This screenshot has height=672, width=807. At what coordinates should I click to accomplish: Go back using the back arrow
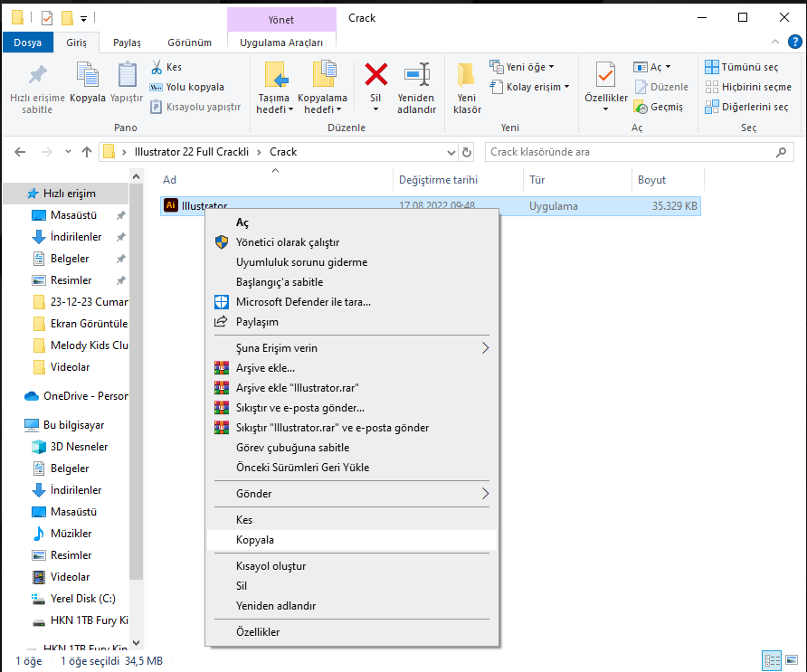20,152
